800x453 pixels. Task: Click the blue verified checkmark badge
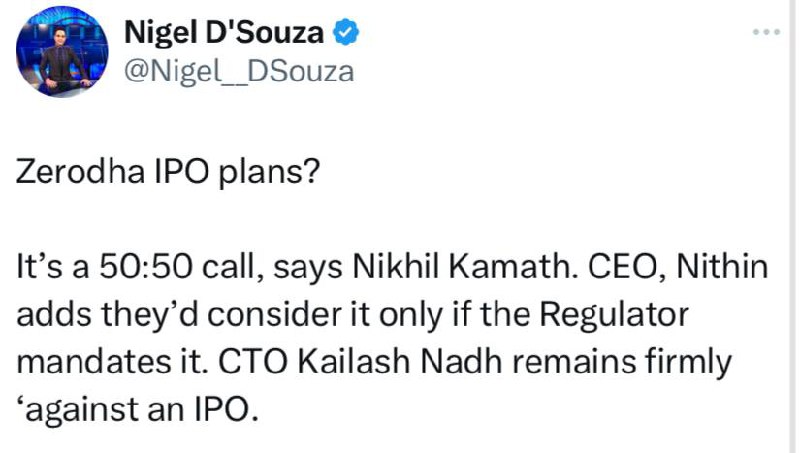tap(346, 32)
